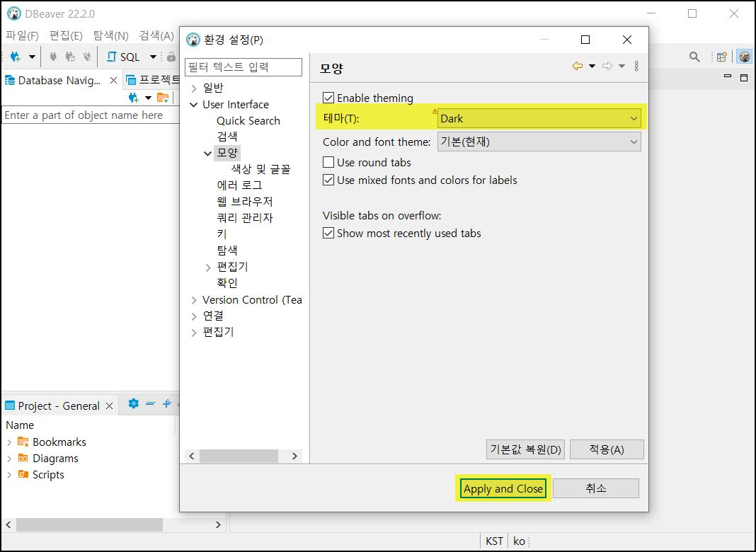Expand the 연결 preferences node

click(194, 316)
